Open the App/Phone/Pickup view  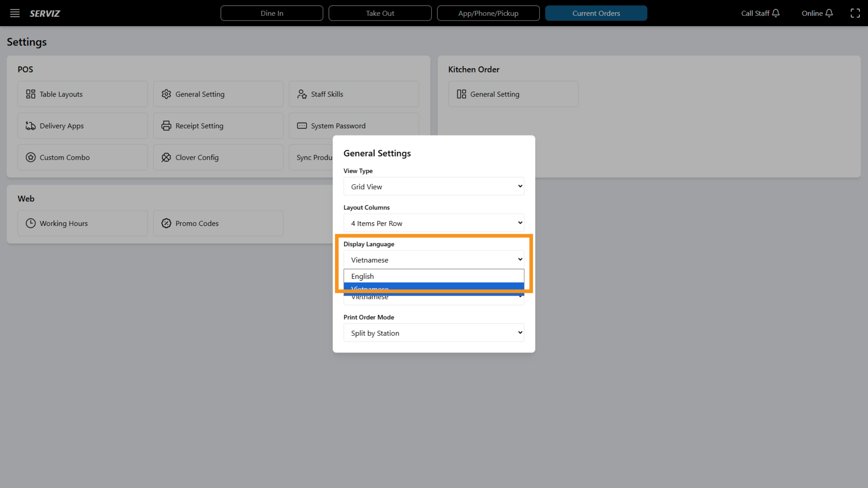point(488,13)
